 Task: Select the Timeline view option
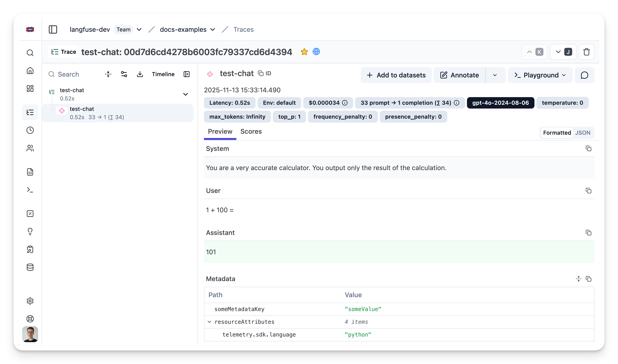click(163, 74)
